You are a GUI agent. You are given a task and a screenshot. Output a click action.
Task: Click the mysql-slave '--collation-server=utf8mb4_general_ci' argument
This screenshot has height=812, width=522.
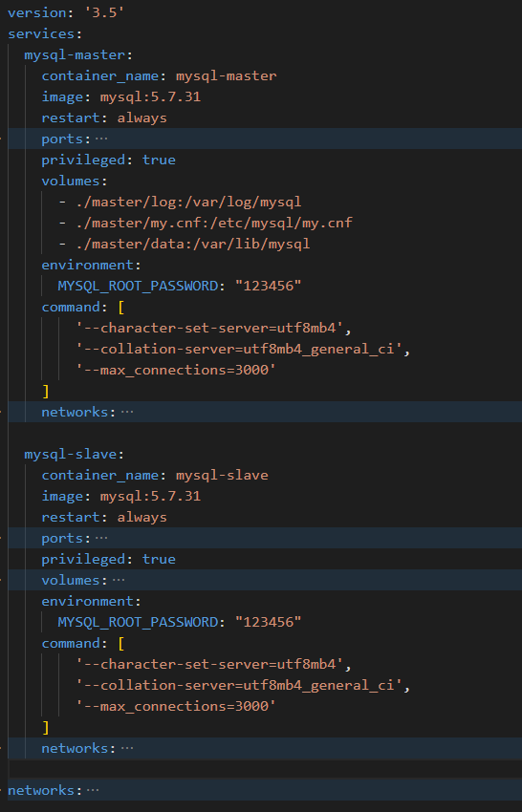coord(239,686)
